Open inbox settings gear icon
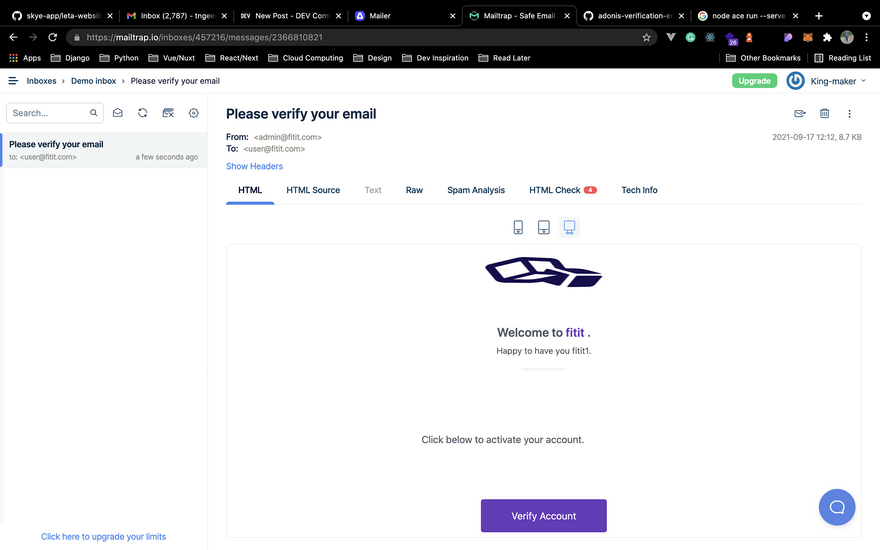This screenshot has width=880, height=550. (194, 113)
